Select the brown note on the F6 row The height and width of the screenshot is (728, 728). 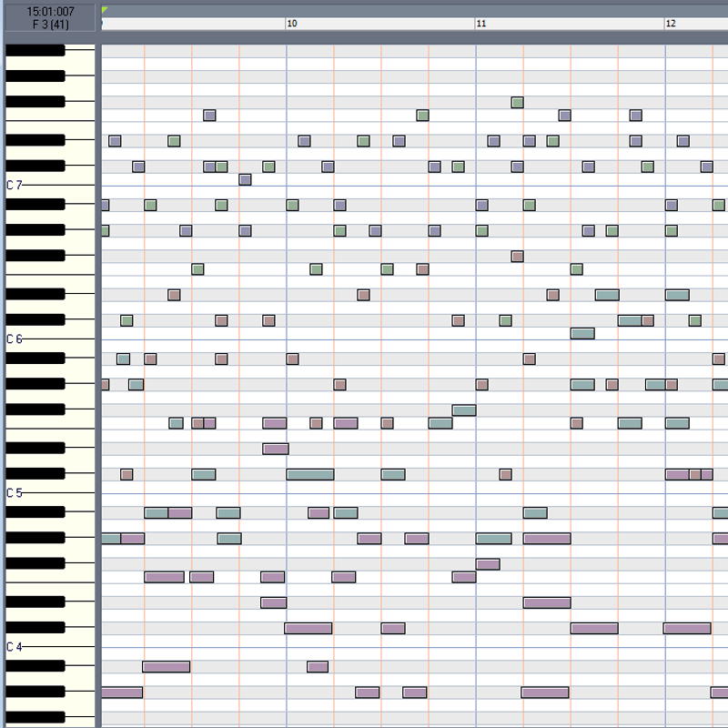click(422, 269)
